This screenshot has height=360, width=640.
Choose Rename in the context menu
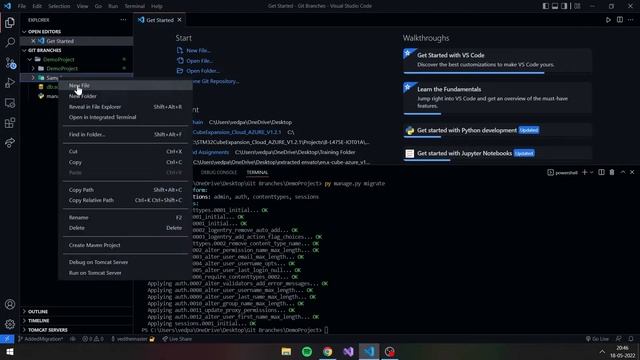tap(125, 218)
